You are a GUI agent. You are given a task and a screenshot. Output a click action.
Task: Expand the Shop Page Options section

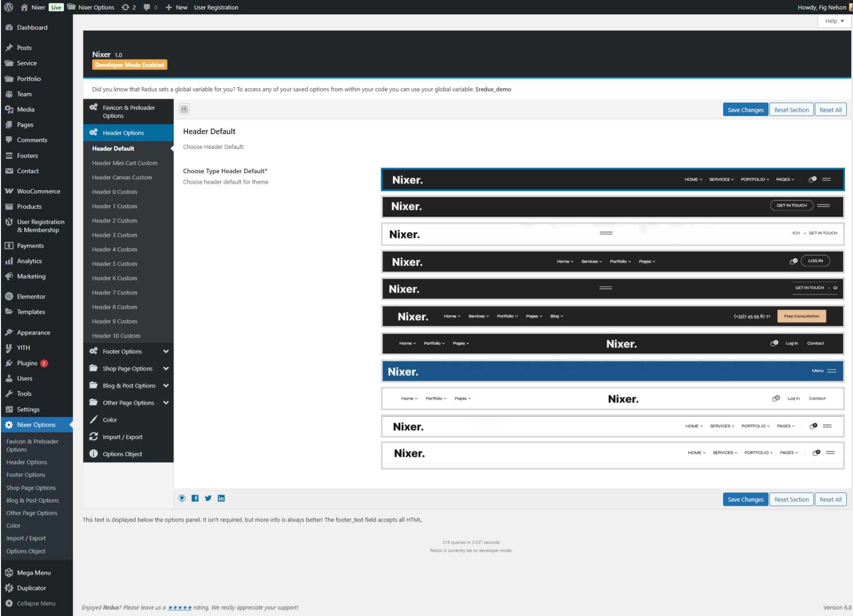coord(128,369)
